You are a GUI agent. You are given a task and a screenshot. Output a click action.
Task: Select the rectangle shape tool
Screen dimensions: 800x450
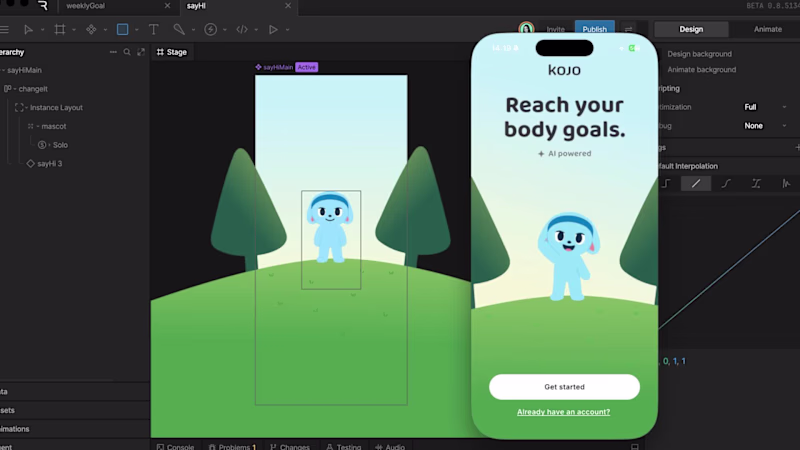(122, 30)
